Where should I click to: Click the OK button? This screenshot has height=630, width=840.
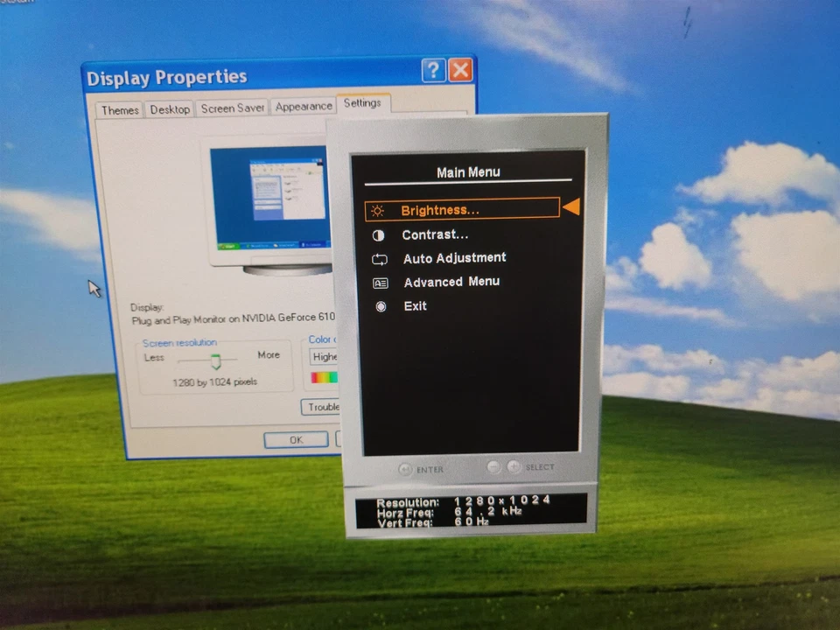point(295,440)
